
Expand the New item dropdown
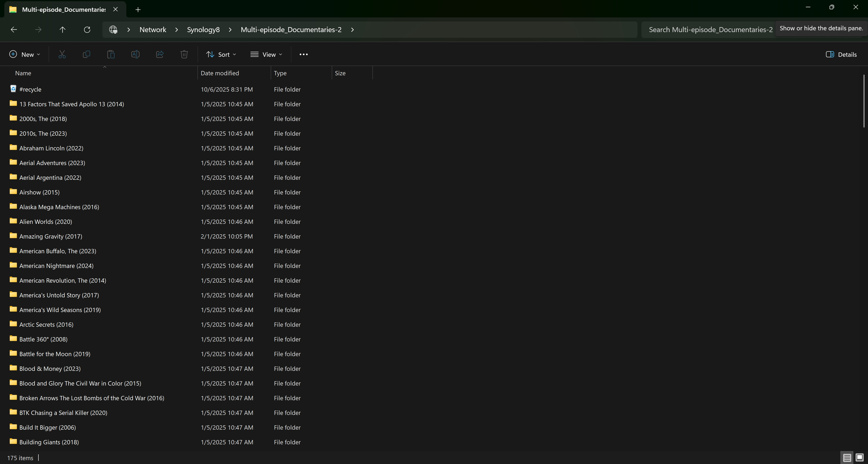[25, 54]
